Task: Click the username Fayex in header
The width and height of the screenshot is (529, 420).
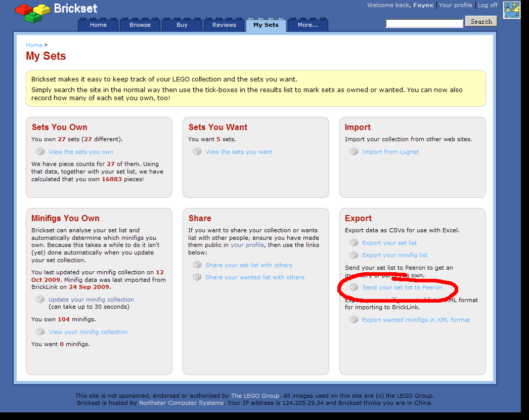Action: click(x=423, y=5)
